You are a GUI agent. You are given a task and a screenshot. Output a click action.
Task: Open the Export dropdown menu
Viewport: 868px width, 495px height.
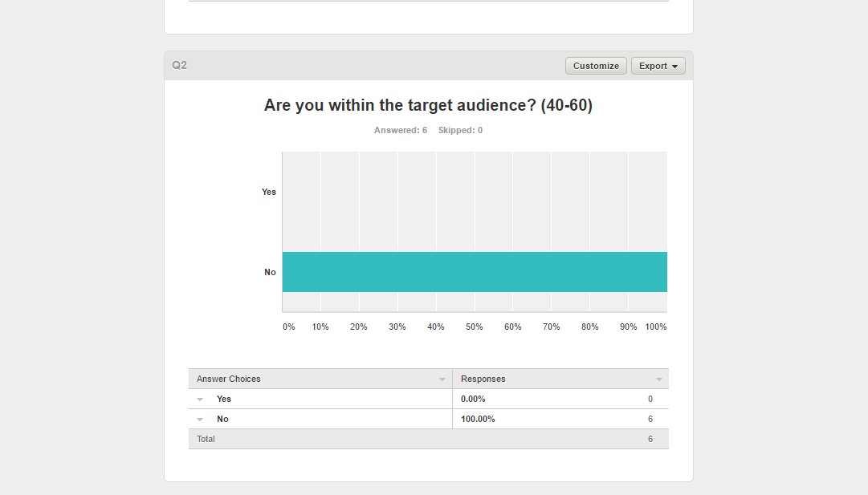click(x=658, y=66)
